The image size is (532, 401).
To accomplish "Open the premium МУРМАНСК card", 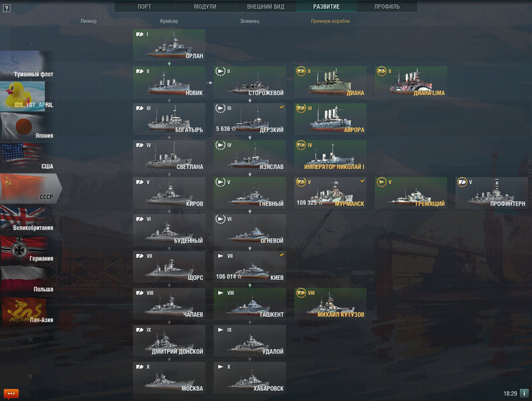I will (331, 193).
